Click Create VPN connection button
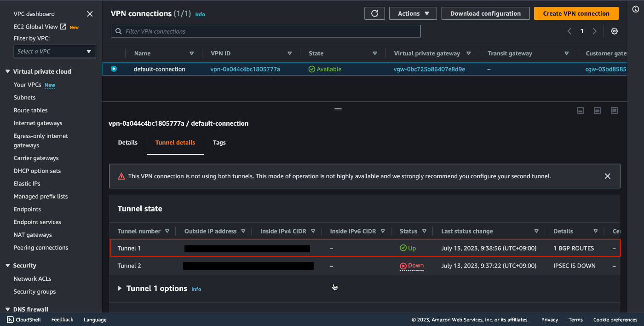 [576, 13]
